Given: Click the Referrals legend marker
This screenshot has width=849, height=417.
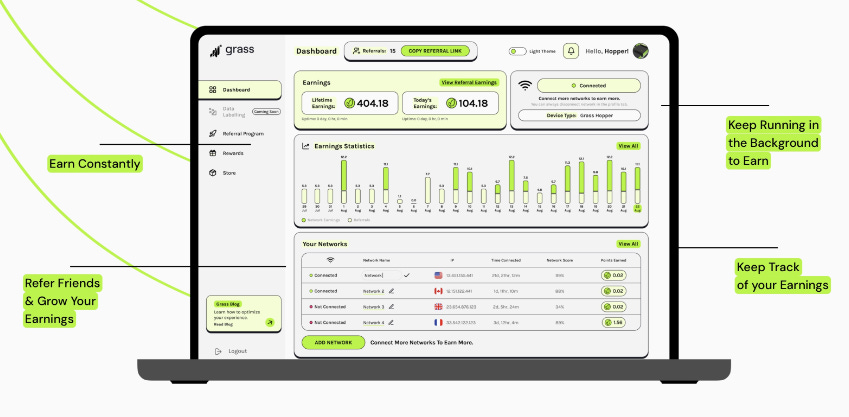Looking at the screenshot, I should (350, 220).
